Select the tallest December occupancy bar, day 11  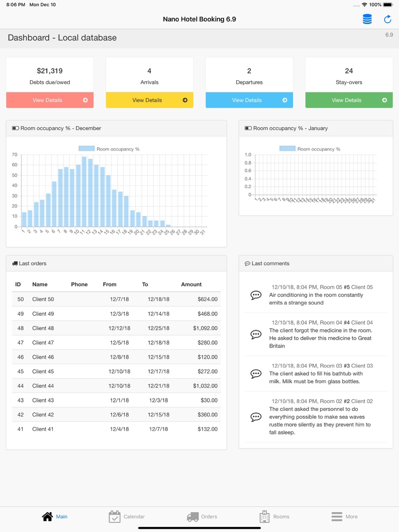84,191
